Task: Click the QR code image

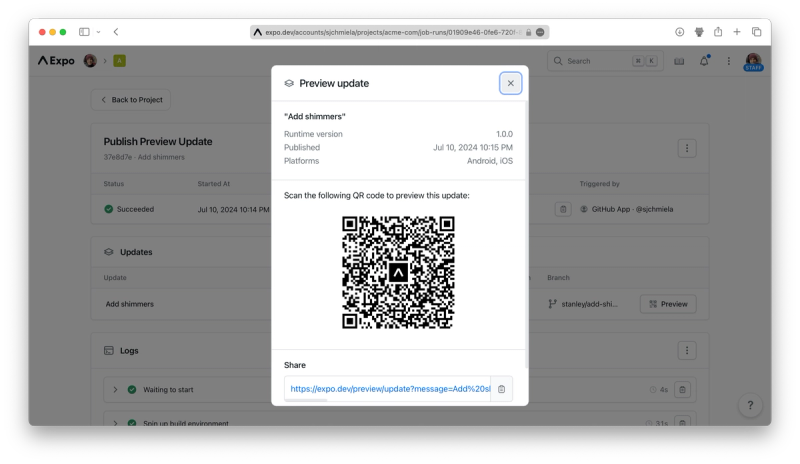Action: [x=398, y=272]
